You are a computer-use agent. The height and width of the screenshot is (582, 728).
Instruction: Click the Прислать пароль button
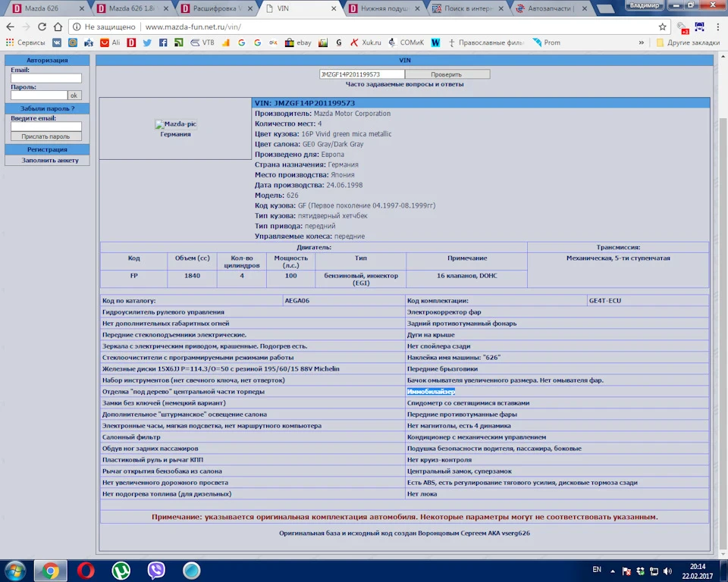click(46, 136)
